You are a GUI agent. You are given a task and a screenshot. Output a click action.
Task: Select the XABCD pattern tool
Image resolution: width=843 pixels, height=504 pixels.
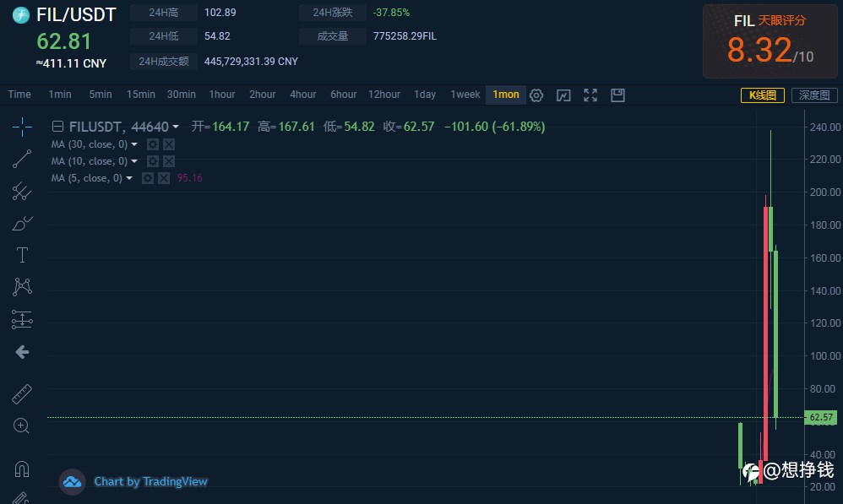point(22,287)
